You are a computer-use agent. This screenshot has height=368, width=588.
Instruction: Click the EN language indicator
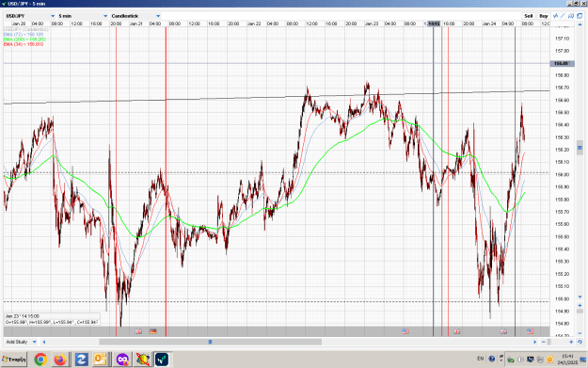481,359
